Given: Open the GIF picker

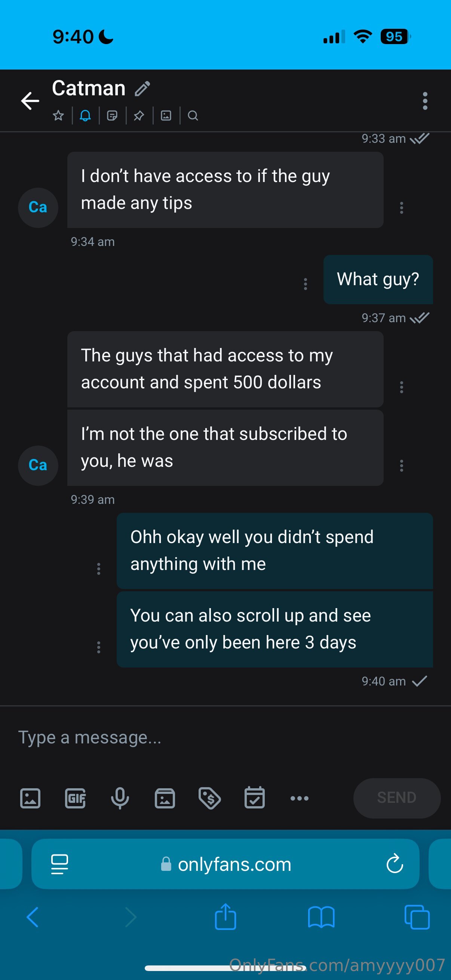Looking at the screenshot, I should pyautogui.click(x=76, y=798).
